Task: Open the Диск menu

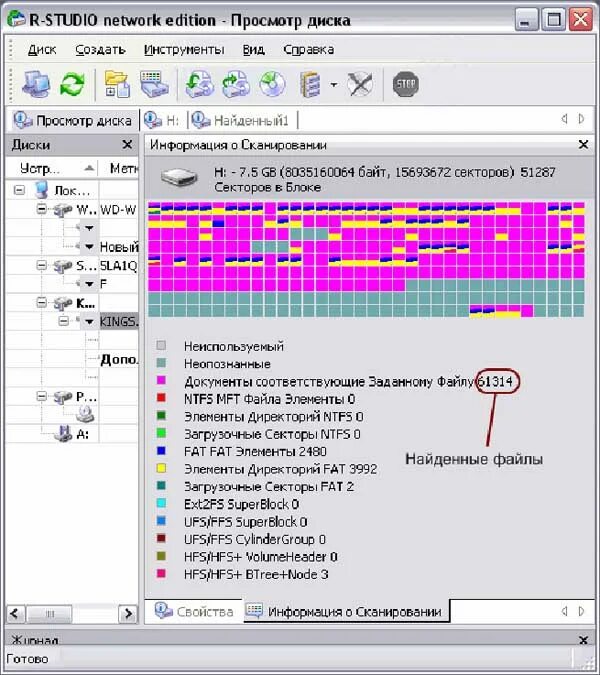Action: point(42,50)
